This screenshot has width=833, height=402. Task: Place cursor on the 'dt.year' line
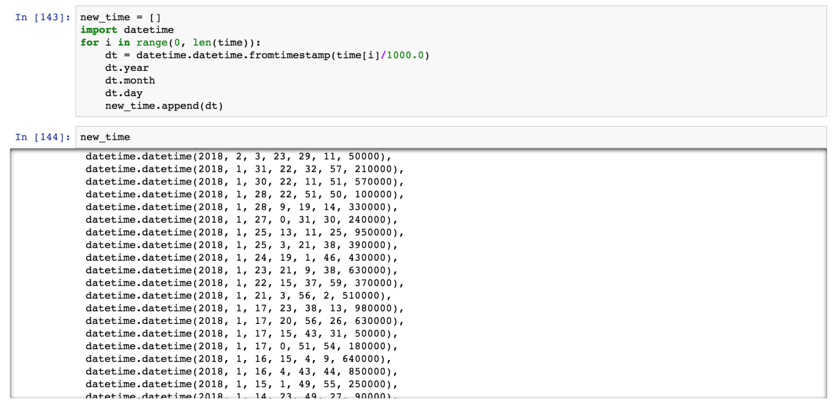[x=126, y=68]
